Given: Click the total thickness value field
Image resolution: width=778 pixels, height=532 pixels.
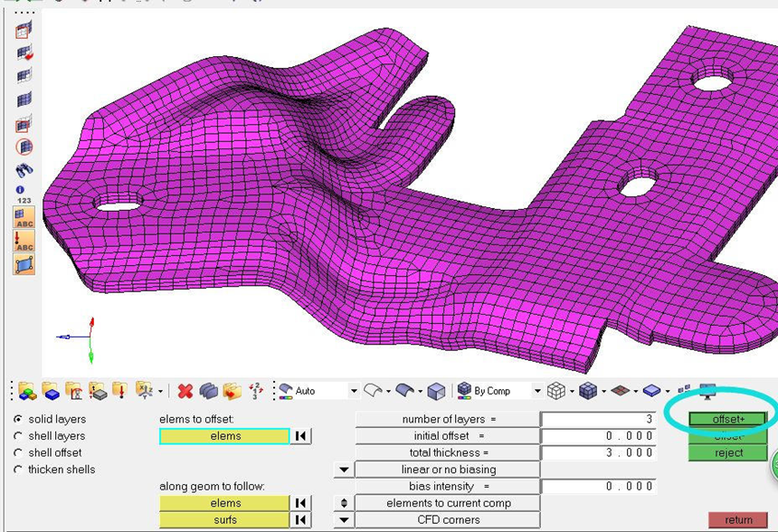Looking at the screenshot, I should pos(599,453).
